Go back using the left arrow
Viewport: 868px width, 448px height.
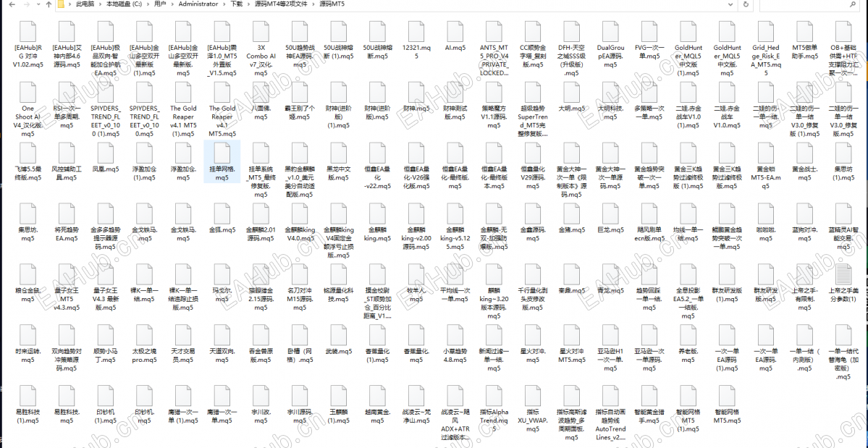pyautogui.click(x=12, y=4)
